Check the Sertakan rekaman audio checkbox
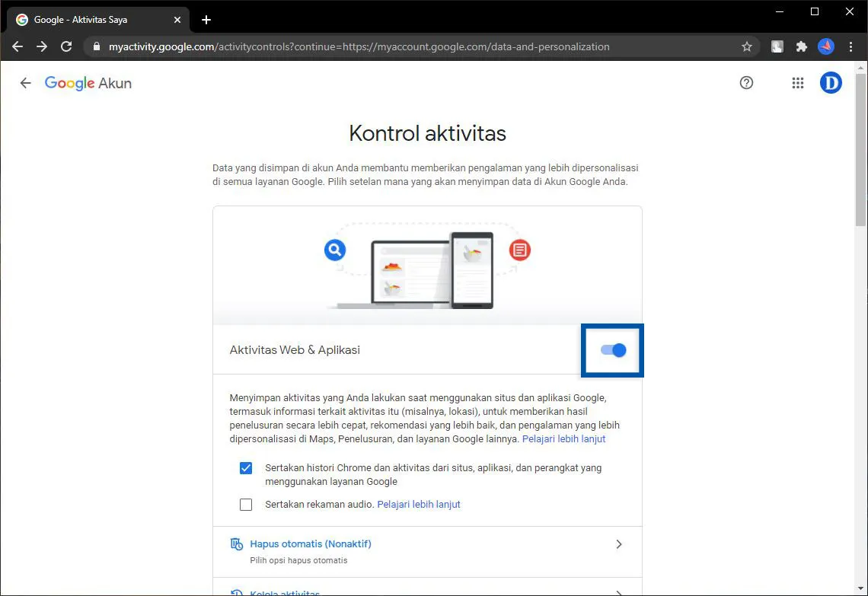Image resolution: width=868 pixels, height=596 pixels. pyautogui.click(x=246, y=504)
